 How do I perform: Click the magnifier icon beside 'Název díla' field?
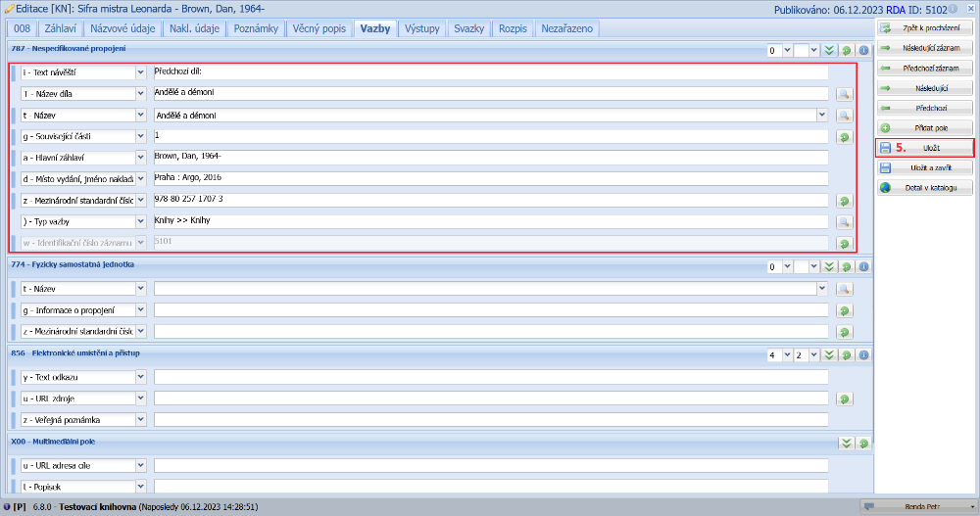[x=844, y=94]
